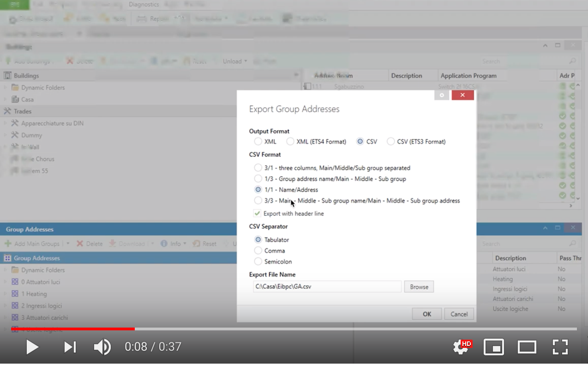Screen dimensions: 588x365
Task: Switch to miniplayer mode
Action: click(493, 347)
